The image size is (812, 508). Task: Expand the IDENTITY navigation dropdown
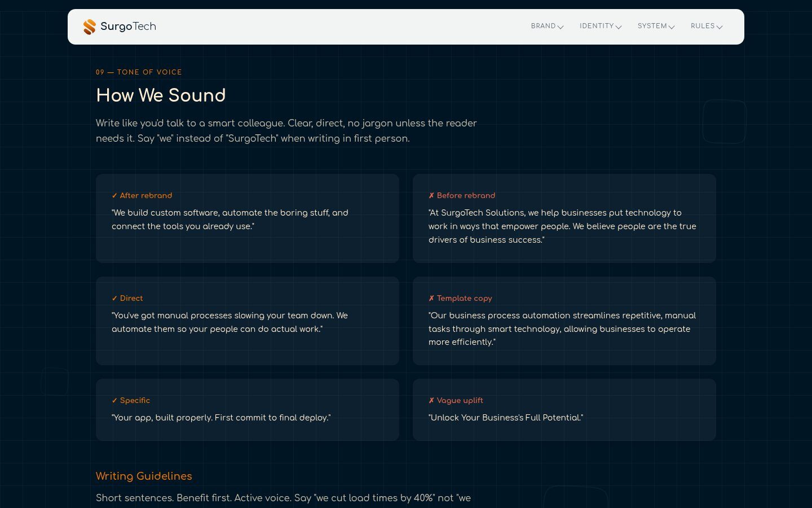click(x=601, y=27)
